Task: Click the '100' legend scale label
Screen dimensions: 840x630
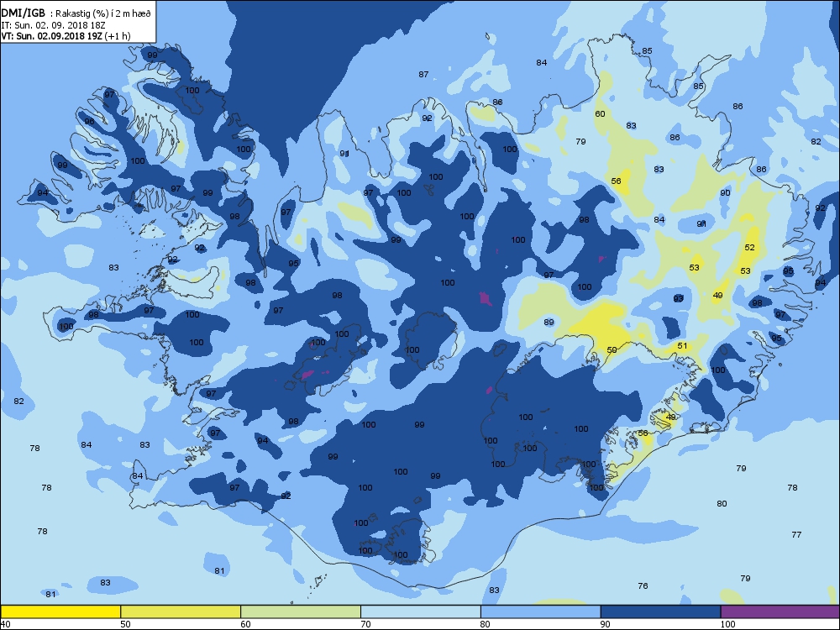Action: pyautogui.click(x=727, y=624)
